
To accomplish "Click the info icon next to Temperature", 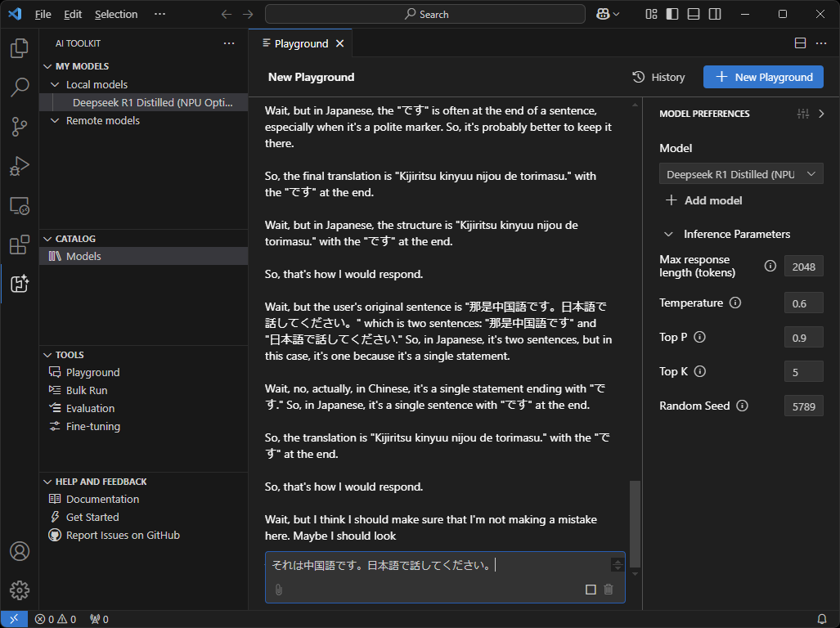I will coord(735,303).
